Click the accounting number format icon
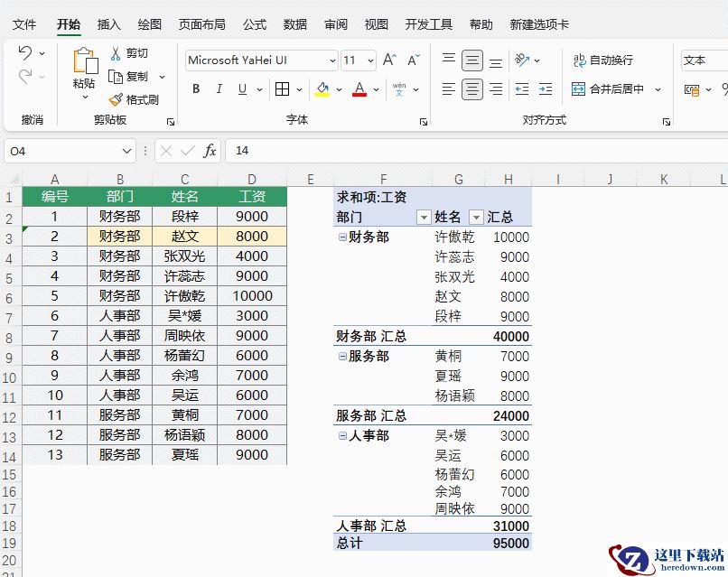The width and height of the screenshot is (728, 577). click(692, 89)
